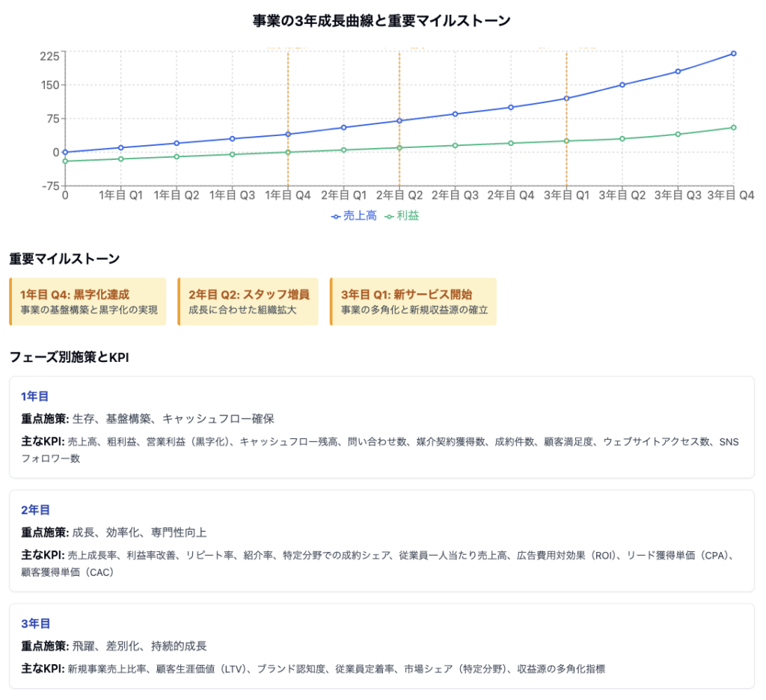Screen dimensions: 766x700
Task: Click the 2年目 Q3 x-axis label
Action: tap(455, 195)
